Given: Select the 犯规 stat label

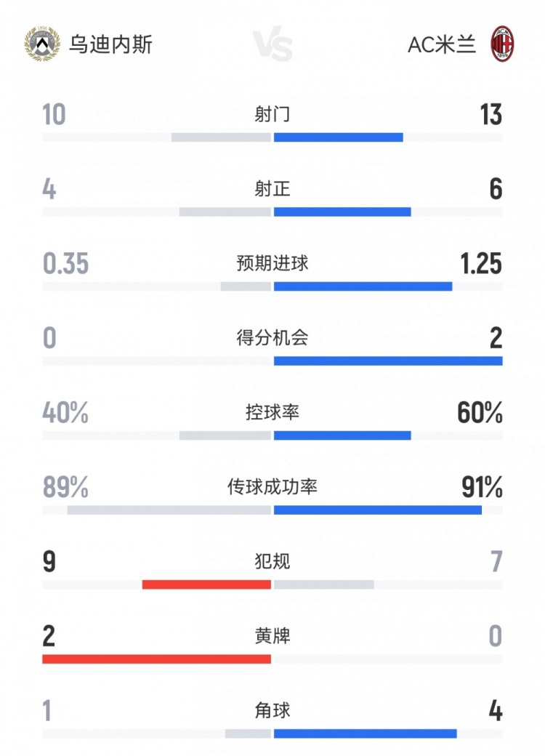Looking at the screenshot, I should 272,562.
